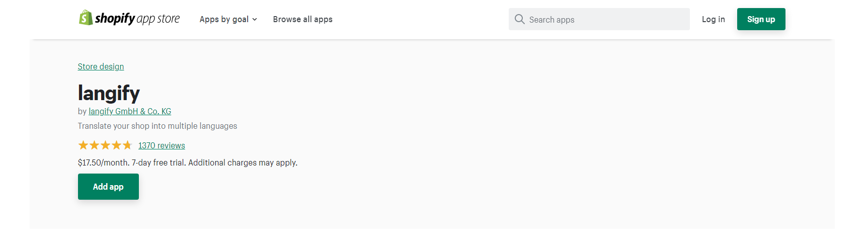Click the langify app title heading

click(109, 93)
